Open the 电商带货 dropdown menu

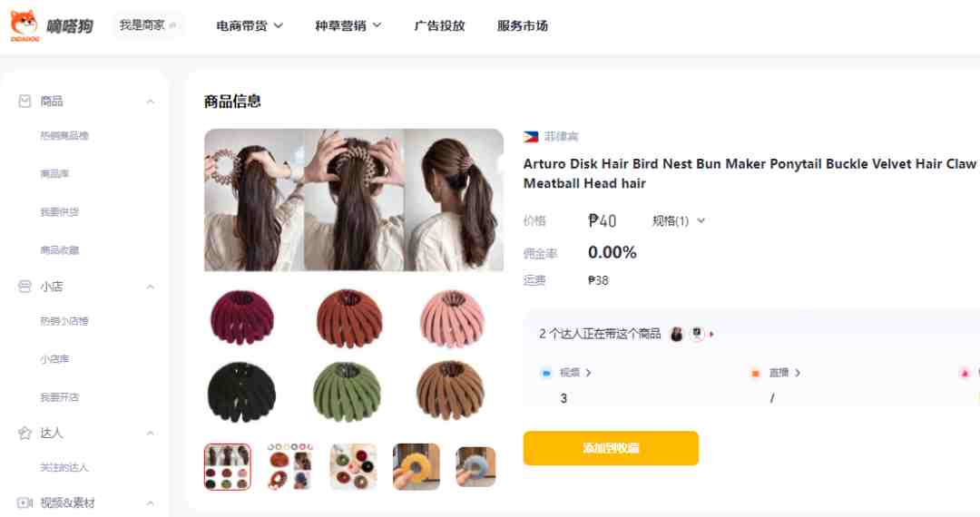(250, 25)
